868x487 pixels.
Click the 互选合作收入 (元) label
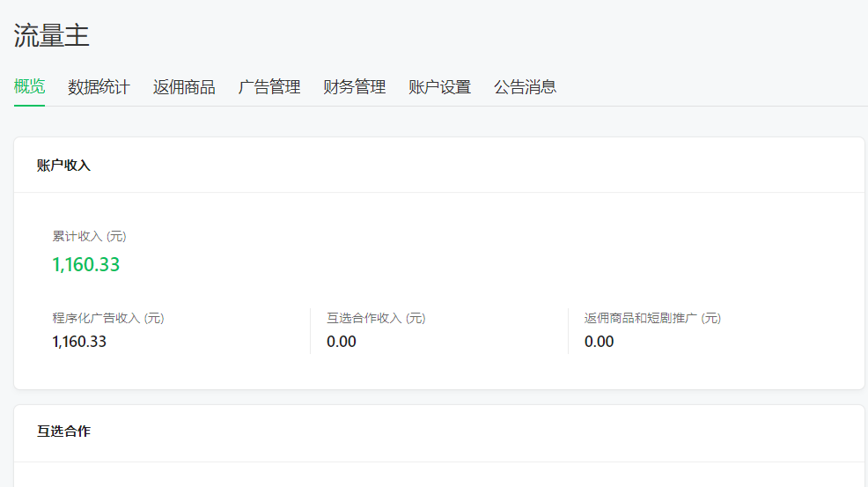point(376,318)
